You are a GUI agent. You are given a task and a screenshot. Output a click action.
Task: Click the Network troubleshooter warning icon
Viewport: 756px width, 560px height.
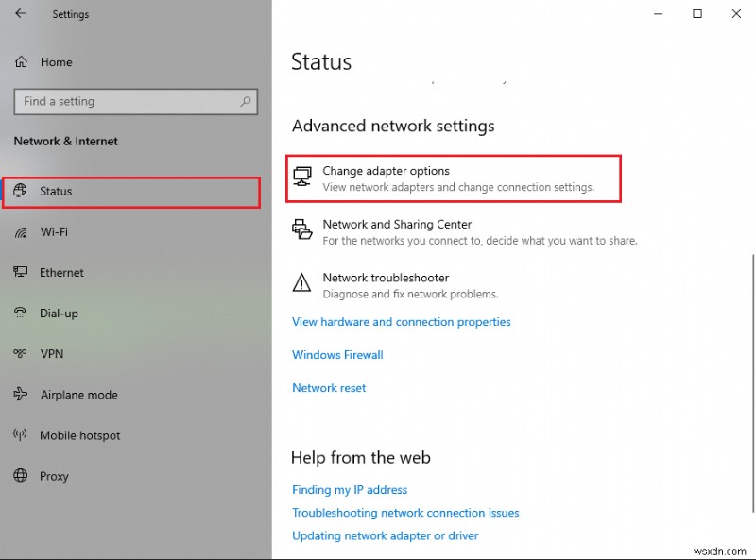coord(303,282)
